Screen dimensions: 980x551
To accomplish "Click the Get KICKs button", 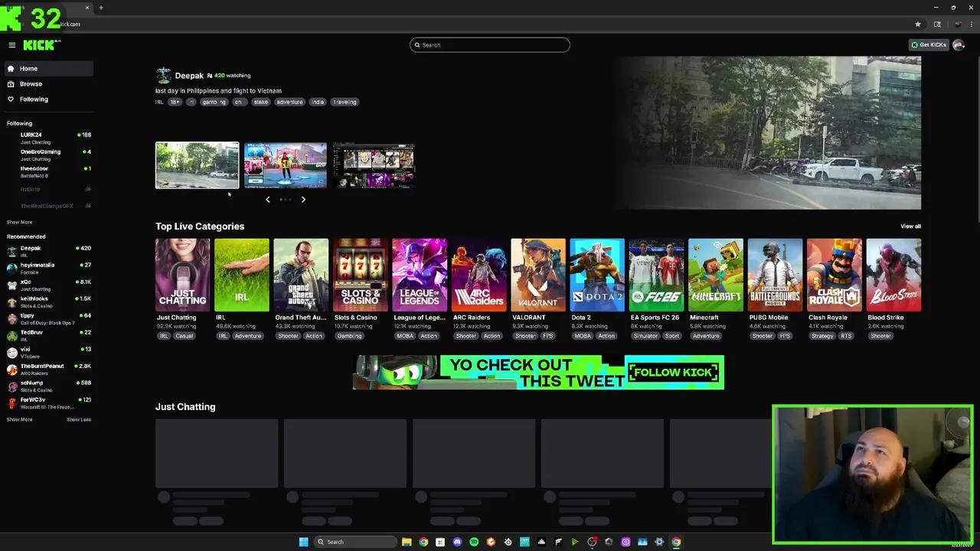I will (928, 44).
